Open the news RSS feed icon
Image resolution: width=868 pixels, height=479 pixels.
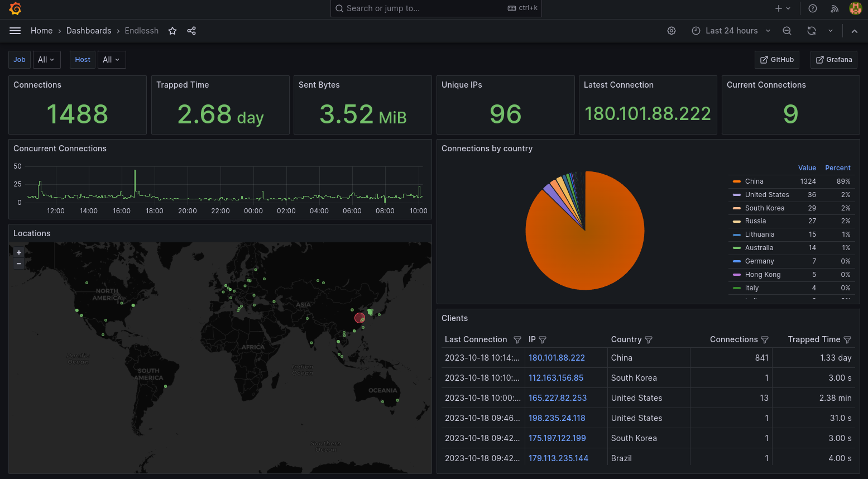point(835,8)
